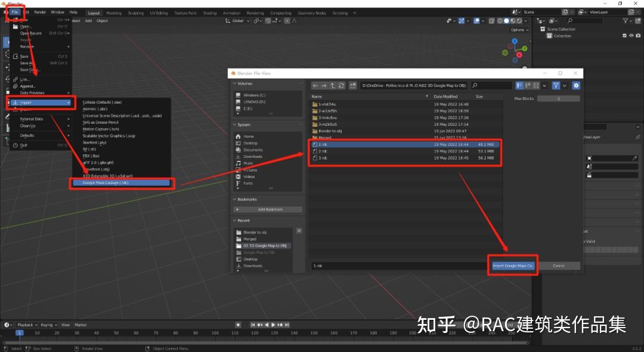Go to parent directory in File View
Screen dimensions: 644x352
[x=333, y=85]
